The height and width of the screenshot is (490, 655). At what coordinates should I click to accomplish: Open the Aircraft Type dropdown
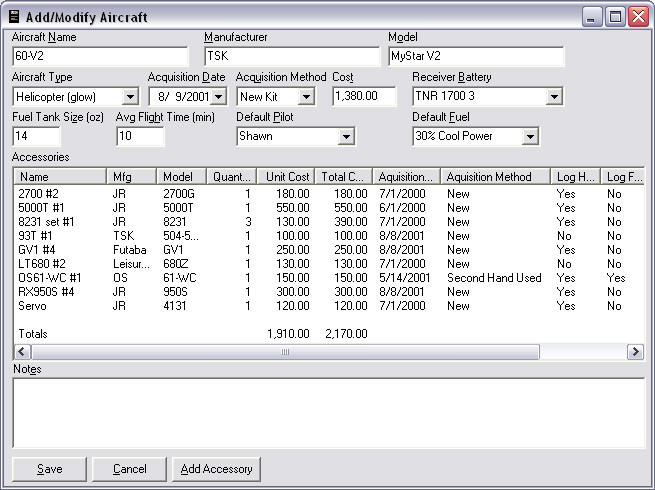pyautogui.click(x=130, y=97)
